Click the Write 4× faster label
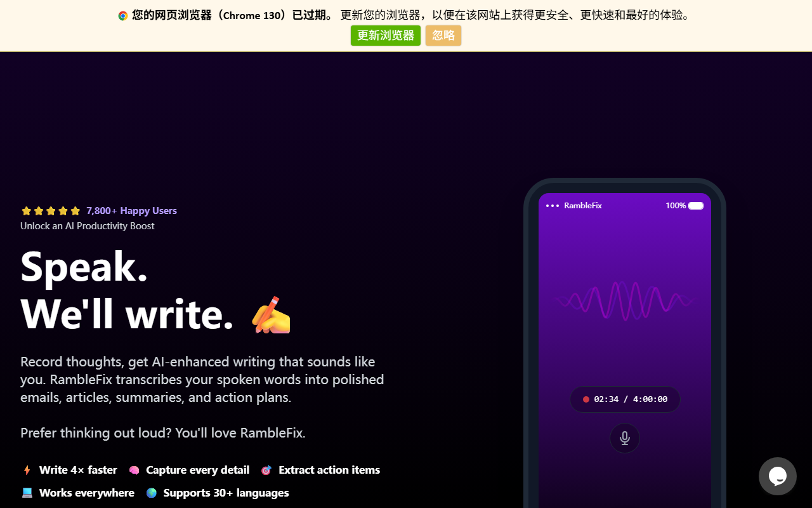812x508 pixels. [78, 470]
